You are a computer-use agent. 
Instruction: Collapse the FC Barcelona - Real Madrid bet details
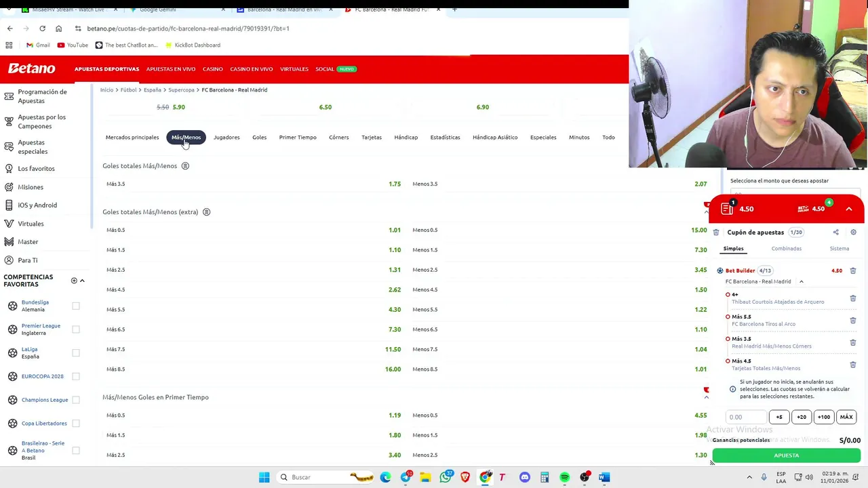(801, 281)
